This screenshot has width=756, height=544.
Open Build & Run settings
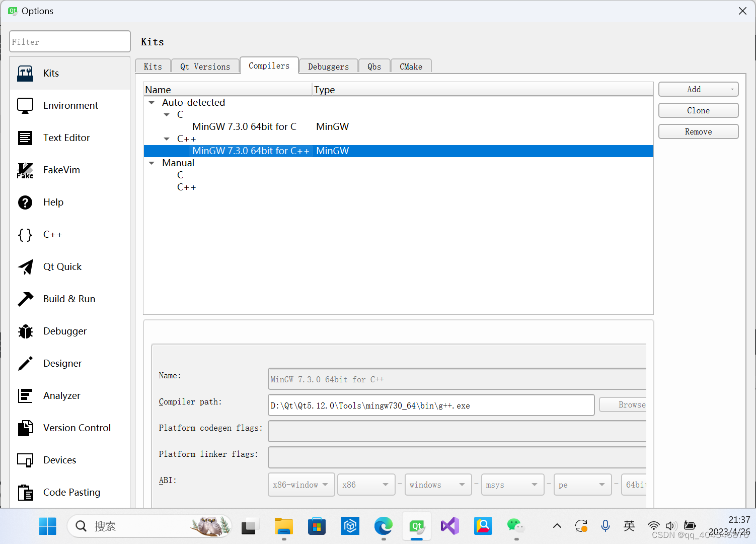click(69, 299)
